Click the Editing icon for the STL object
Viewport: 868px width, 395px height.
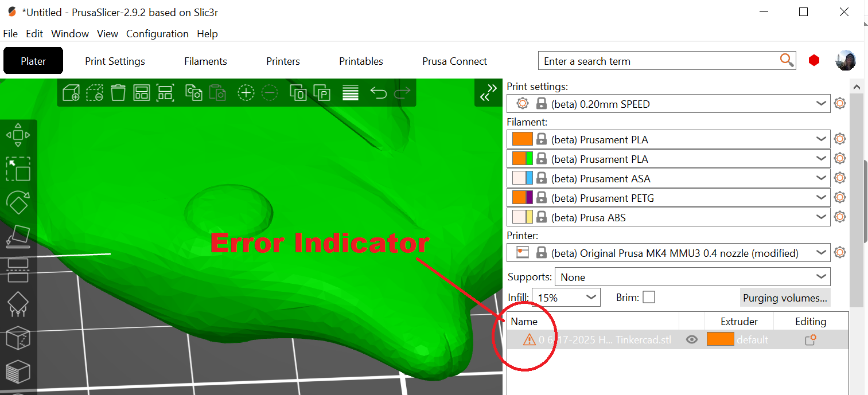click(810, 340)
